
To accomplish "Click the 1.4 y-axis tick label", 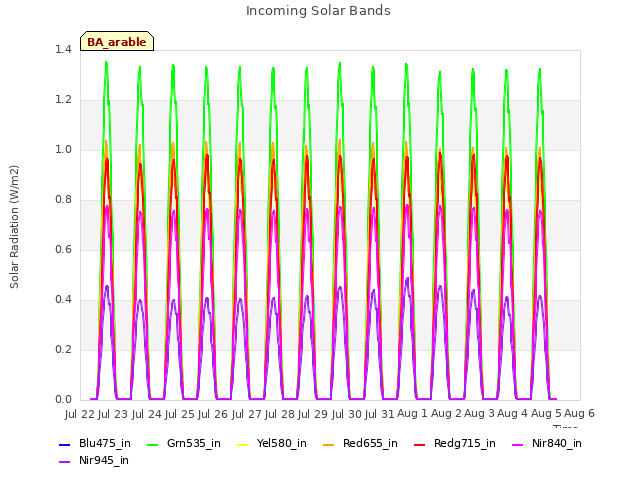I will pos(63,50).
